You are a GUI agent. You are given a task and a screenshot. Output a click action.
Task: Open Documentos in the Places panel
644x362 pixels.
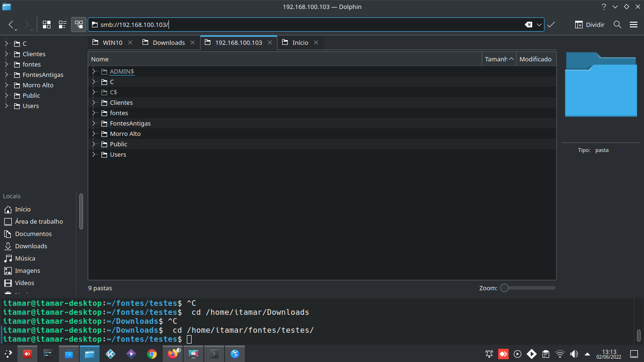pyautogui.click(x=33, y=234)
